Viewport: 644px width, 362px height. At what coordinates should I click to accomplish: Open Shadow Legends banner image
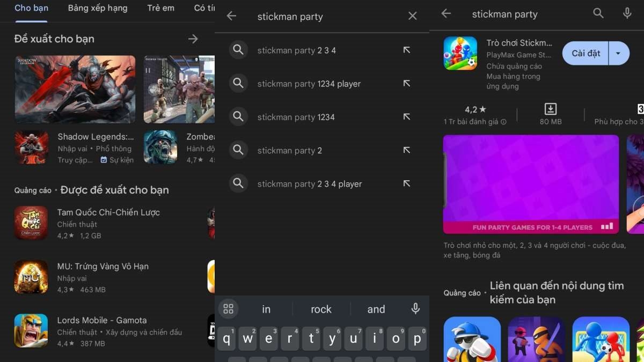click(75, 90)
